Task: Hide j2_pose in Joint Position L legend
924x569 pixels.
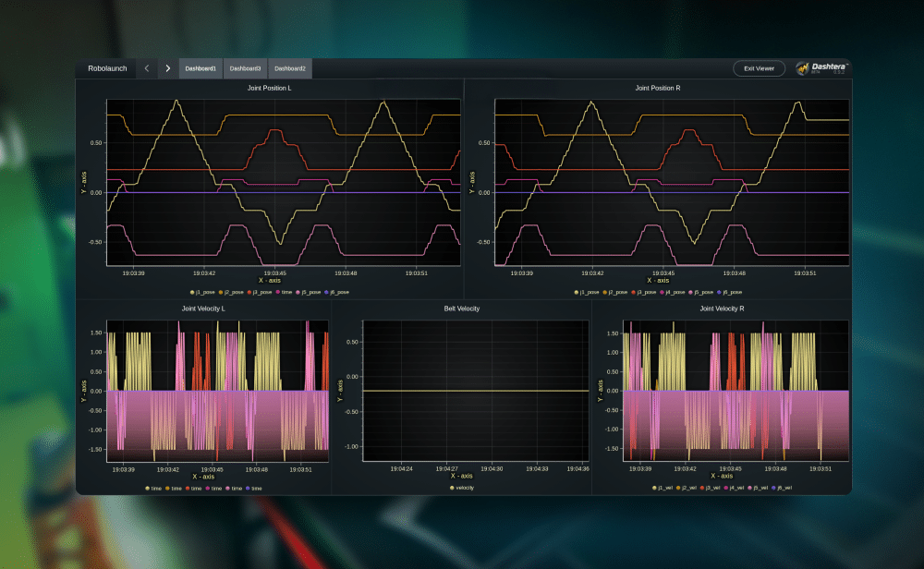Action: 230,292
